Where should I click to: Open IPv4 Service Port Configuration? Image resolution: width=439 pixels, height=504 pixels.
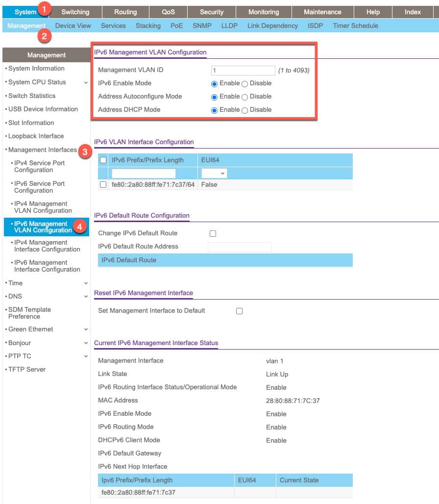click(x=40, y=167)
